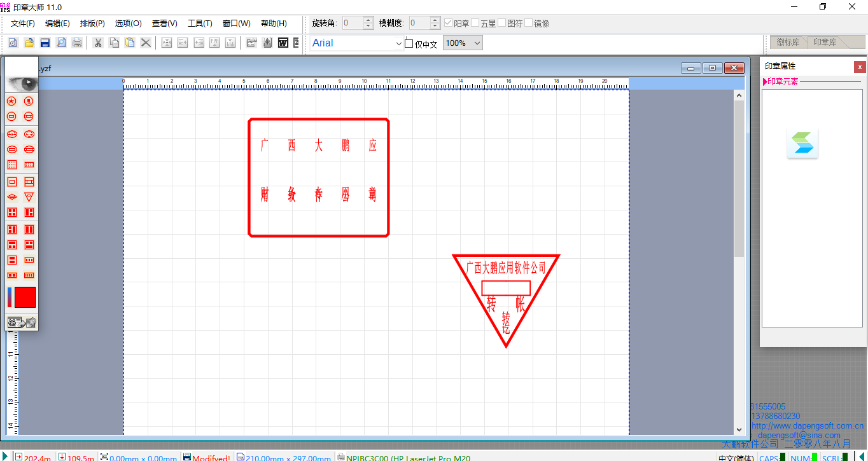Image resolution: width=868 pixels, height=461 pixels.
Task: Switch to the 徽标库 tab
Action: tap(788, 43)
